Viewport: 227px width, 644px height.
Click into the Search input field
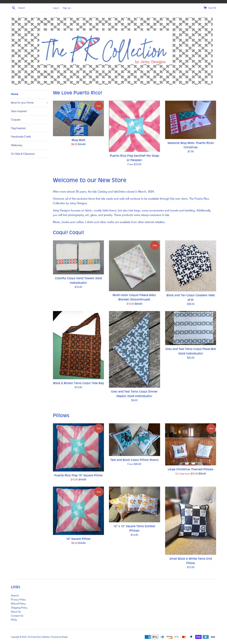[x=32, y=8]
